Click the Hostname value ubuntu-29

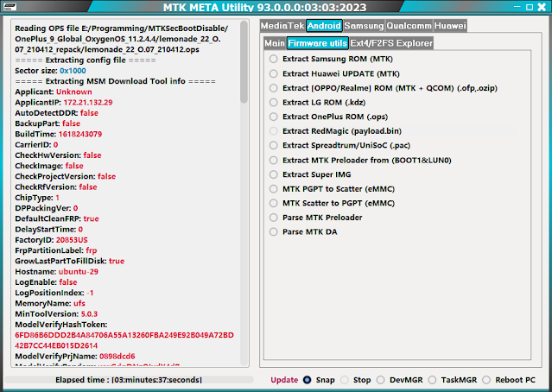pos(78,272)
